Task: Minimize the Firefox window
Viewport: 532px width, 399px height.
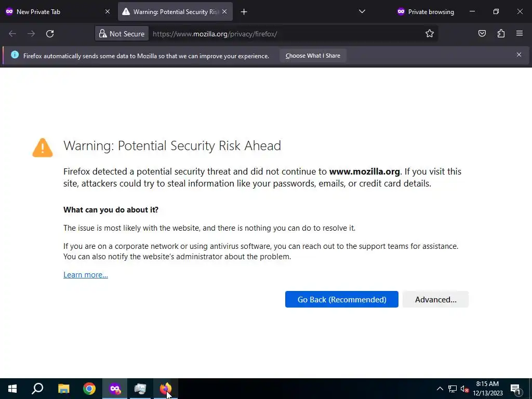Action: coord(472,11)
